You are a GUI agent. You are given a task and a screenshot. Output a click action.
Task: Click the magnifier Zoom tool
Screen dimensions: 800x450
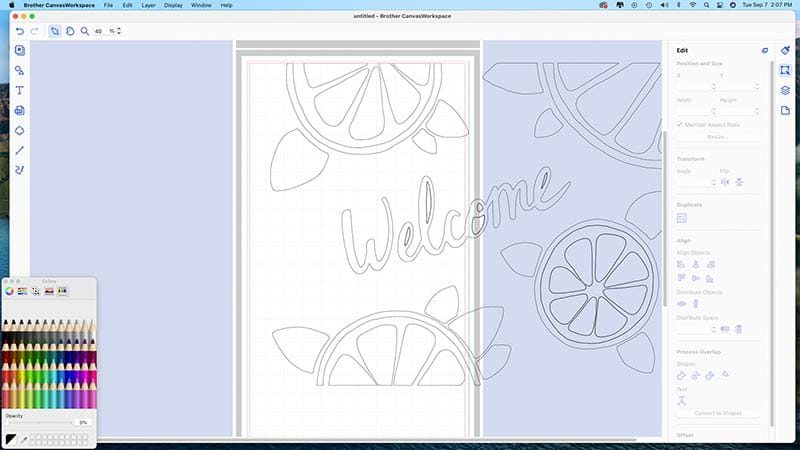click(x=85, y=31)
